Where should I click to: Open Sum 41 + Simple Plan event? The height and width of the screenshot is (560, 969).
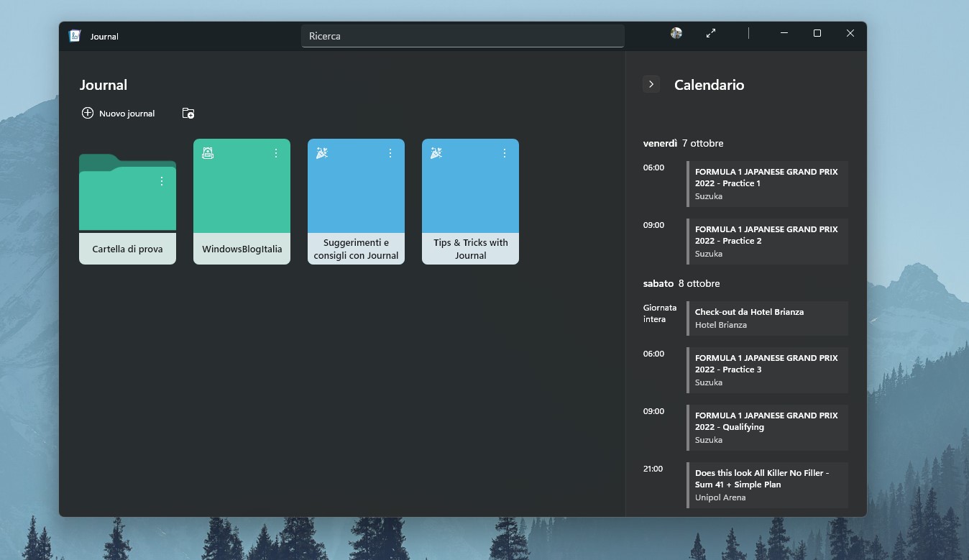point(768,485)
